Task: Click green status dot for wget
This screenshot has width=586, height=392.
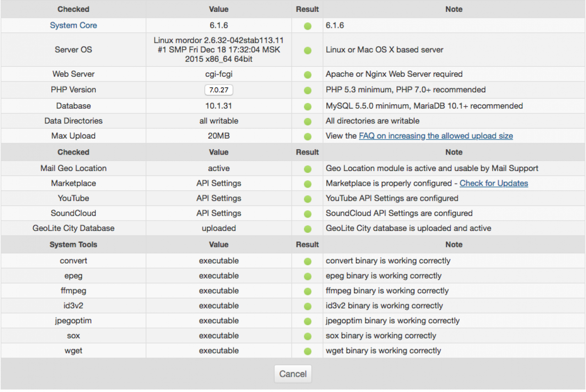Action: tap(307, 351)
